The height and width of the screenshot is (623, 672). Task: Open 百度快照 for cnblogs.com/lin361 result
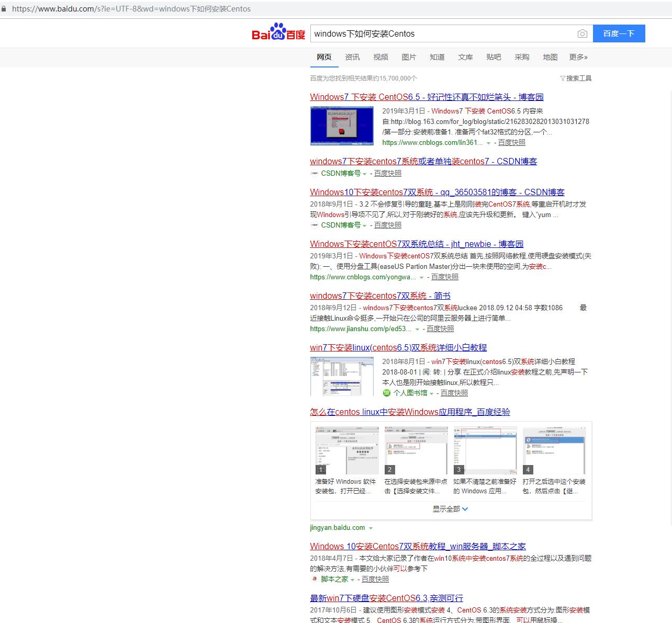[x=511, y=142]
